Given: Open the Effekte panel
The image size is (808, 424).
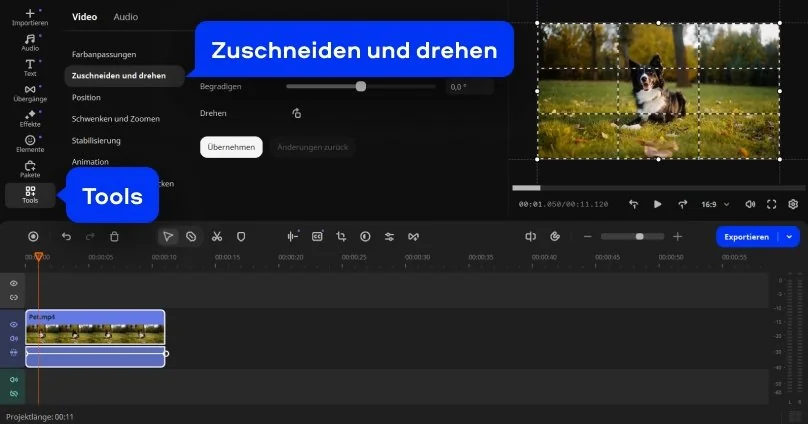Looking at the screenshot, I should (30, 118).
